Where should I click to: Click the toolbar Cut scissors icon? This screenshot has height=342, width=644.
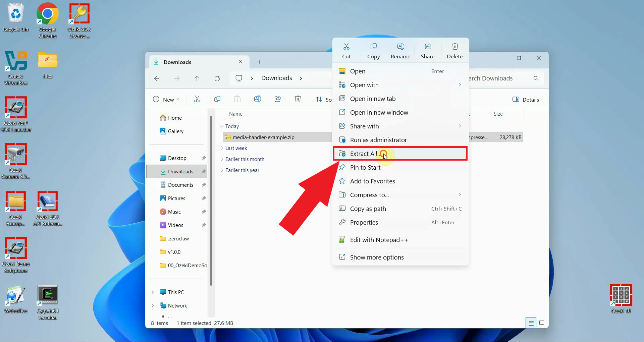197,99
